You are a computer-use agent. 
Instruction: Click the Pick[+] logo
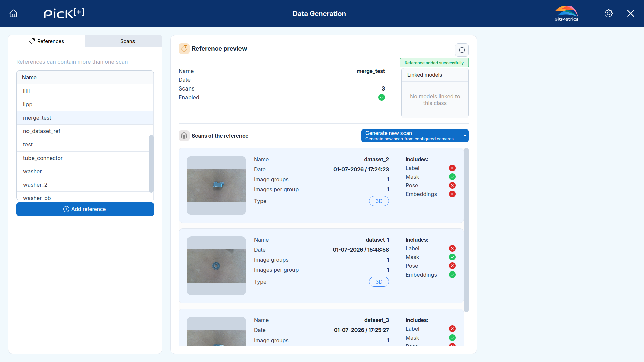(x=64, y=13)
